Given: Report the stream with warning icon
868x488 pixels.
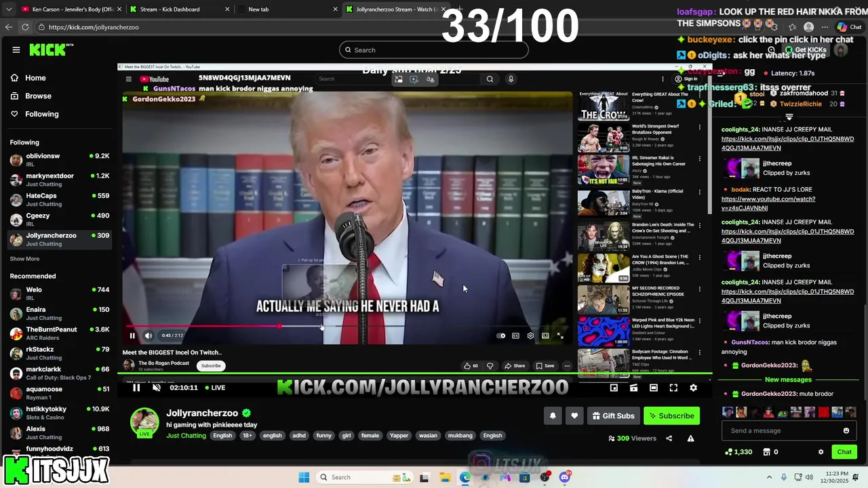Looking at the screenshot, I should click(690, 439).
